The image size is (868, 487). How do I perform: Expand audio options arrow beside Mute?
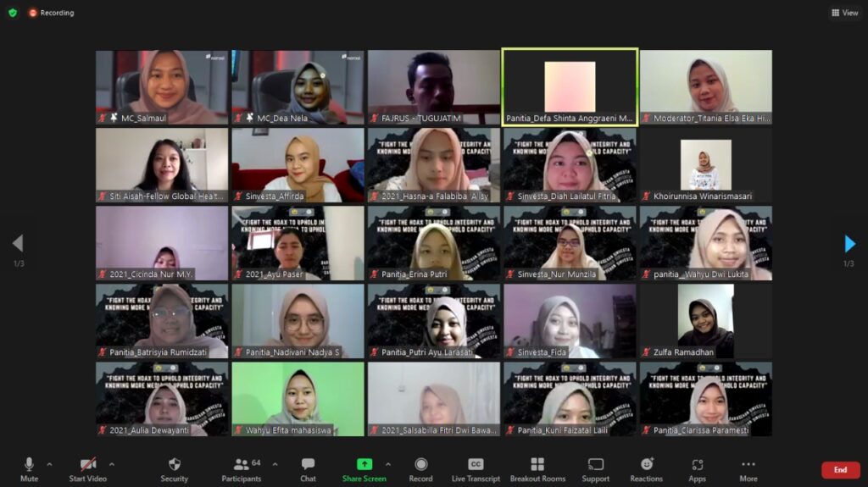click(49, 464)
